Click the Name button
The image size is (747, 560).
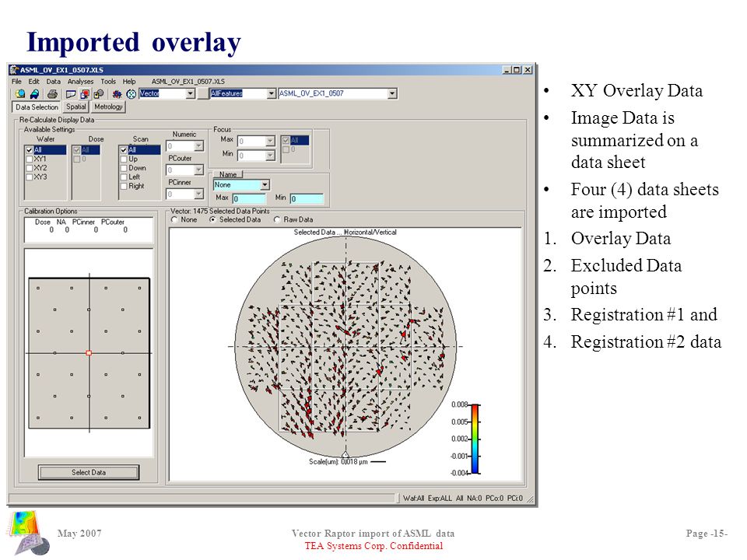coord(228,174)
